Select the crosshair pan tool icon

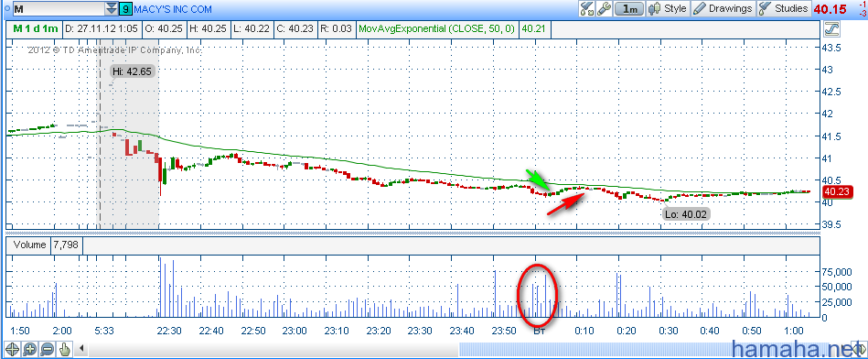tap(12, 349)
